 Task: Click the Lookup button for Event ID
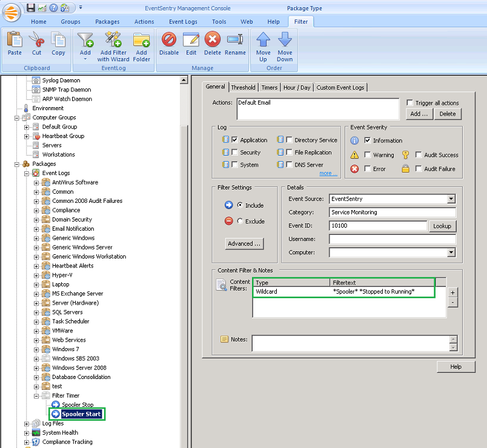[x=442, y=226]
